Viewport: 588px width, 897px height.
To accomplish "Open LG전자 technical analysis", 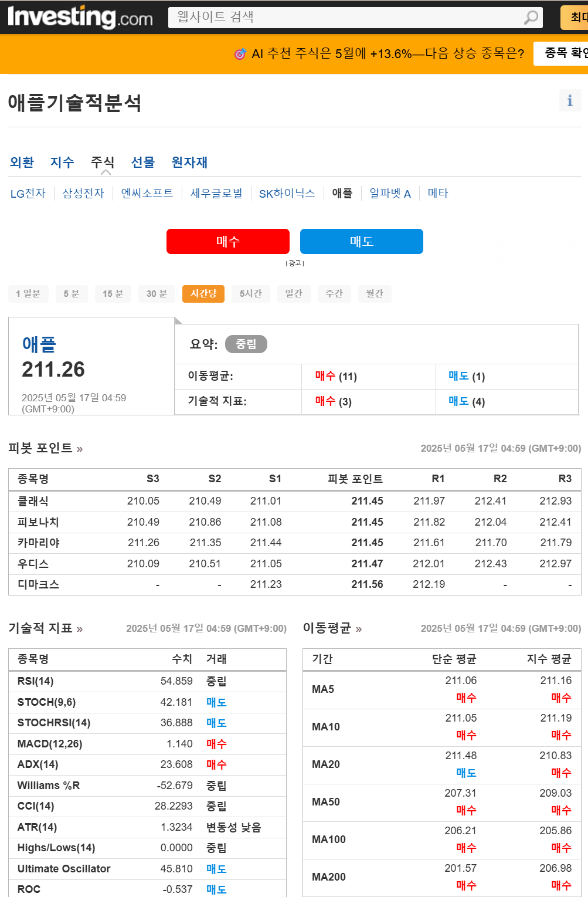I will point(28,193).
